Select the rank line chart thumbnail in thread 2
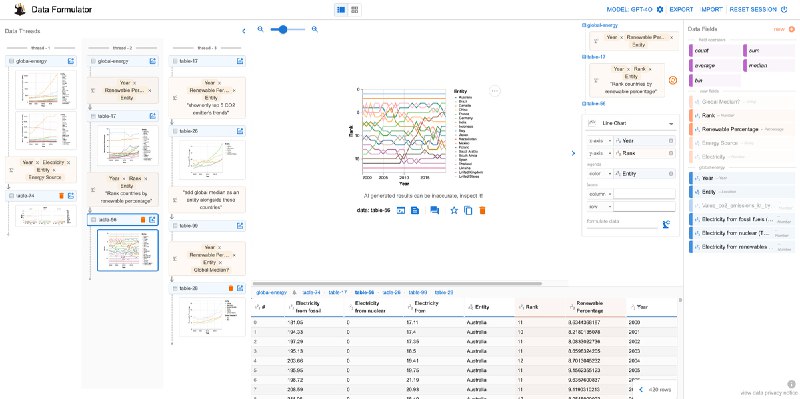This screenshot has width=800, height=399. tap(128, 250)
